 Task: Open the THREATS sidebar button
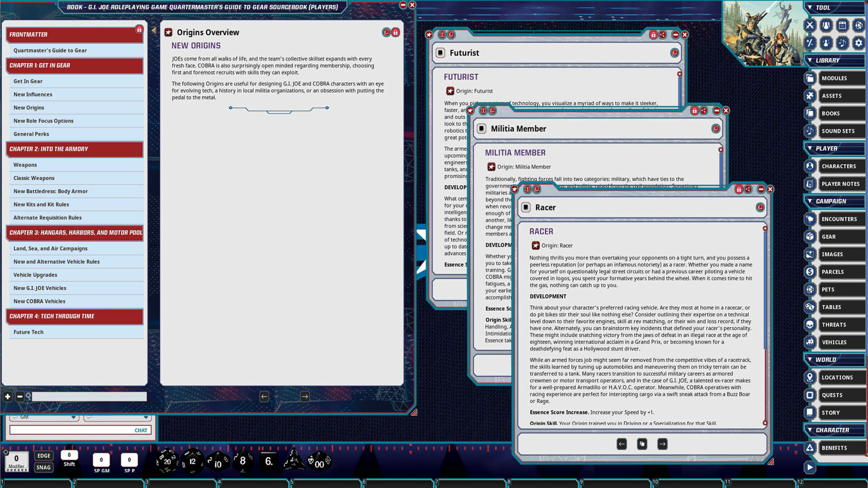(842, 324)
